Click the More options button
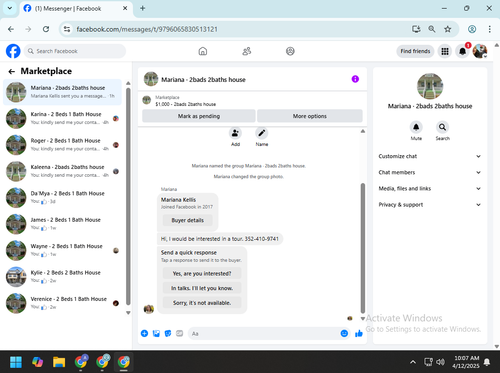This screenshot has height=373, width=500. tap(310, 116)
